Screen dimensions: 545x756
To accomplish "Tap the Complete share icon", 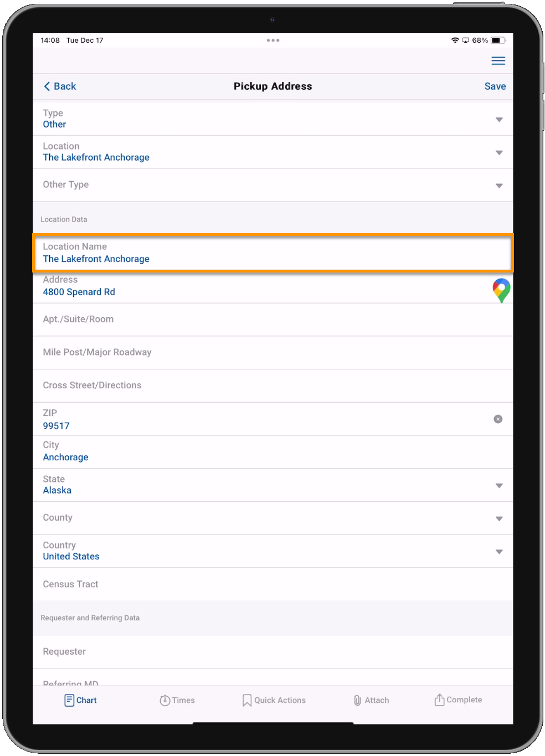I will pos(439,700).
